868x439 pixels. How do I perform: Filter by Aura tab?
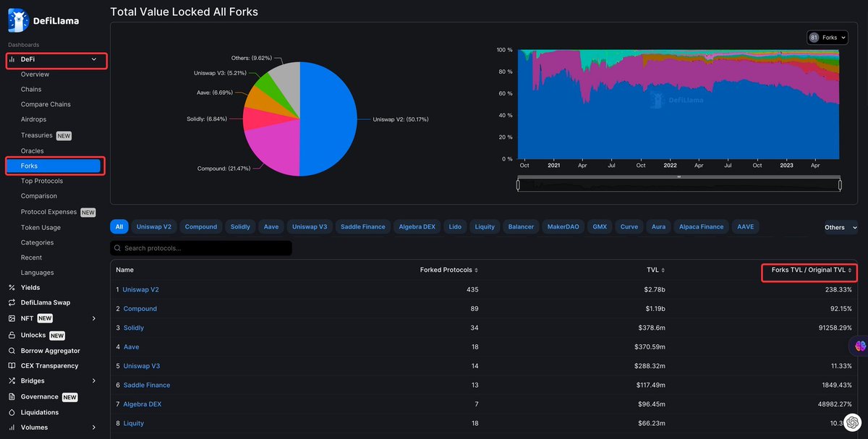(x=658, y=226)
